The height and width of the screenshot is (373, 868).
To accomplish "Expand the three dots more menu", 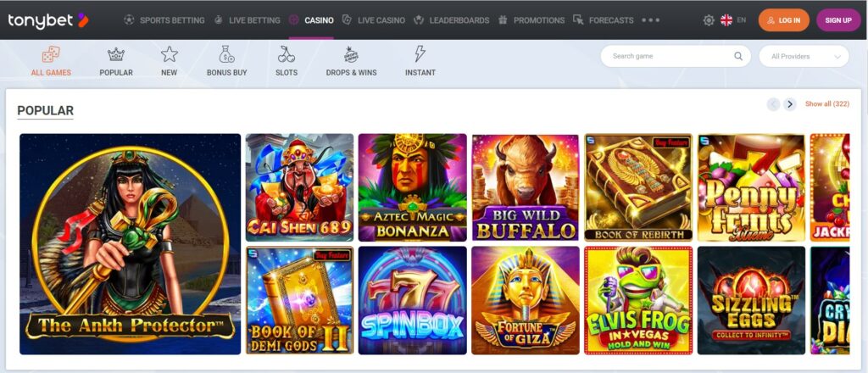I will [x=650, y=20].
